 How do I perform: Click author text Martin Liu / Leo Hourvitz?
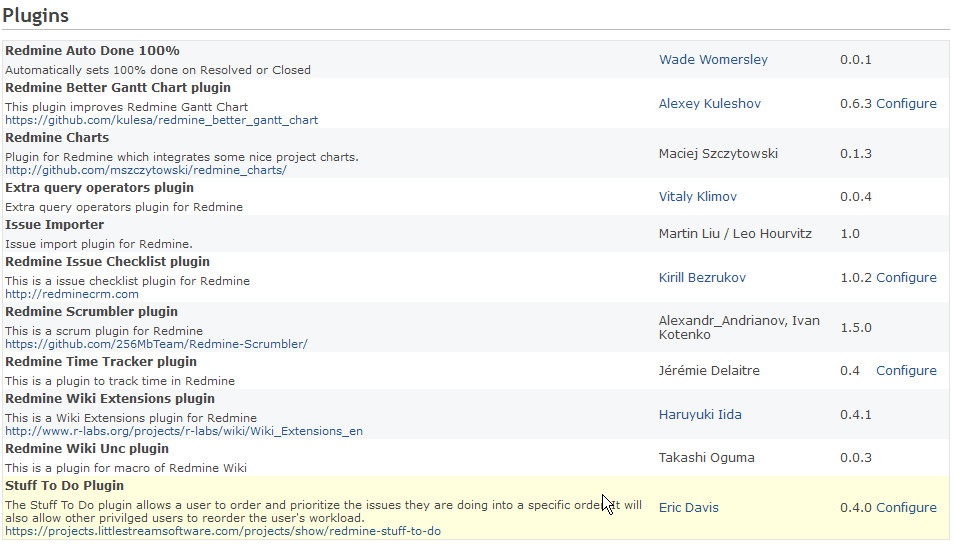[x=735, y=234]
